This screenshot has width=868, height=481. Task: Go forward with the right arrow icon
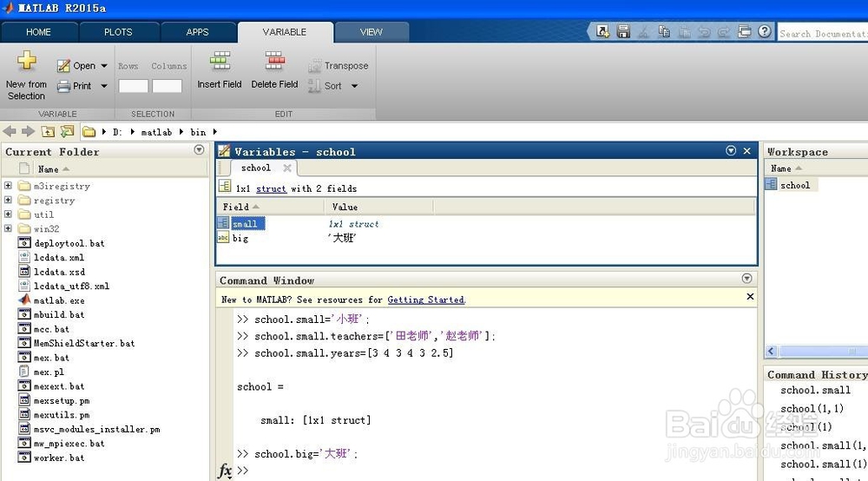click(x=29, y=131)
